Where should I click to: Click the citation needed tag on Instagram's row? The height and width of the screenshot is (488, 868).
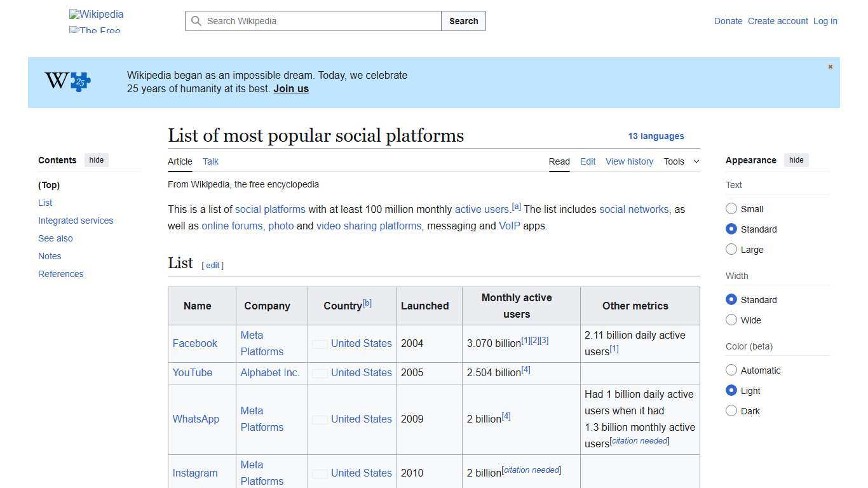coord(531,470)
